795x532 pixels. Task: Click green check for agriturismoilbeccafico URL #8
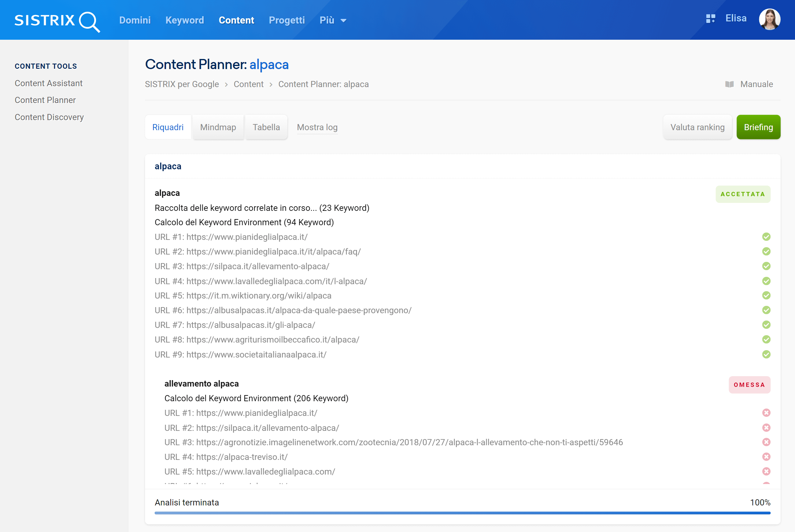[x=766, y=339]
